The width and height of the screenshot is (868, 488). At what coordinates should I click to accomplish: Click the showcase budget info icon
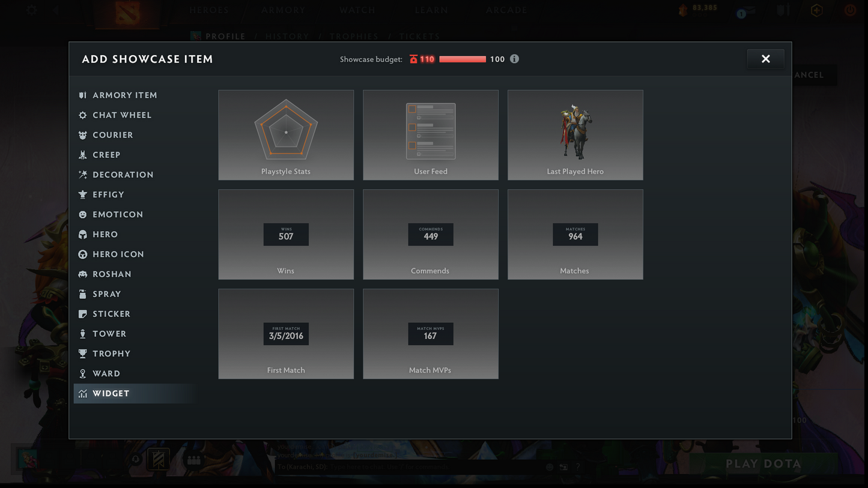(x=514, y=59)
